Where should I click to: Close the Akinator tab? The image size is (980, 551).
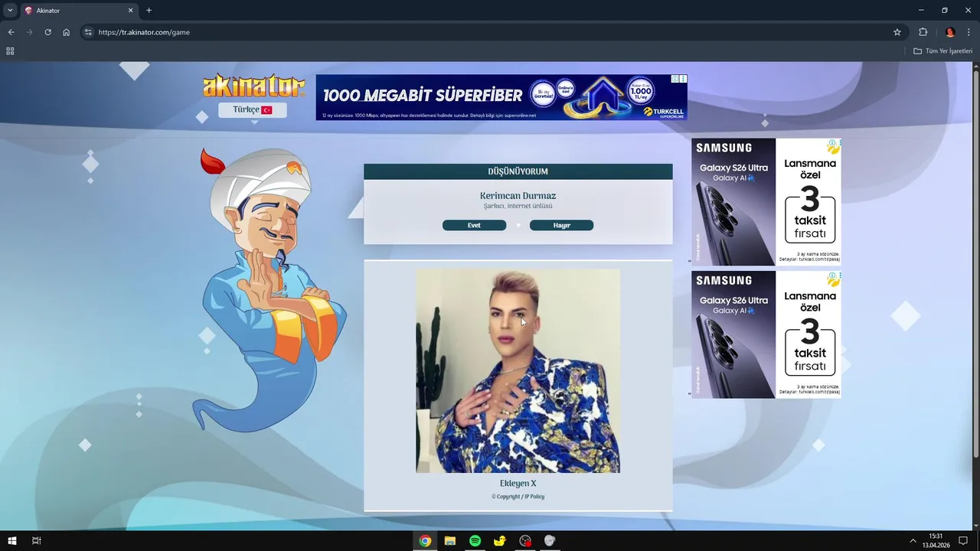click(130, 11)
